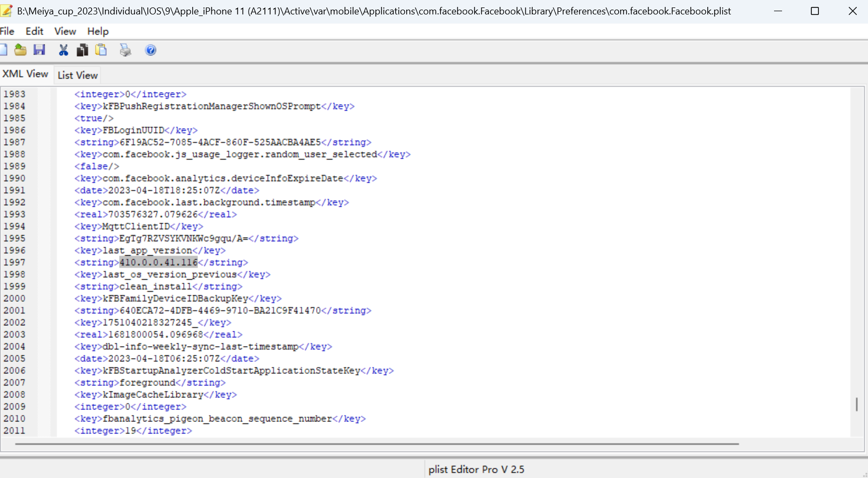Click the fbanalytics_pigeon_beacon_sequence_number key line
The height and width of the screenshot is (478, 868).
pos(220,419)
